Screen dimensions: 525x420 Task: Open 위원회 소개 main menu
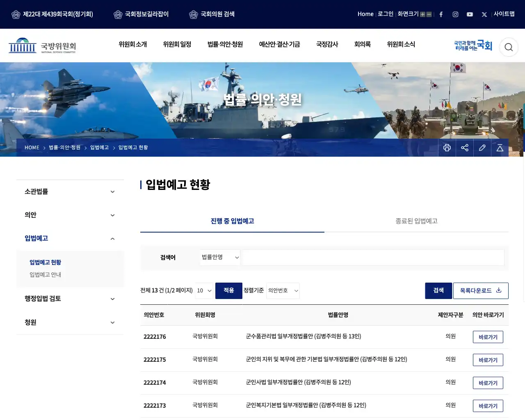(133, 44)
